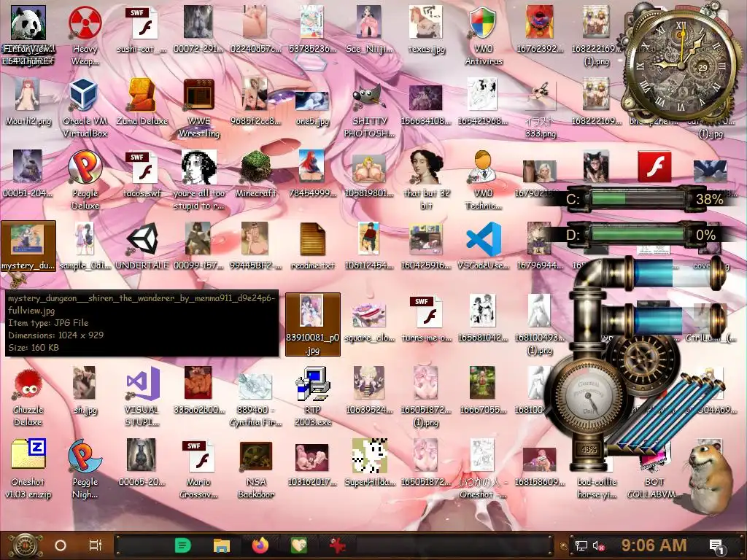Launch the SHITTY PHOTOSH... GIMP shortcut
Screen dimensions: 747x560
click(369, 109)
